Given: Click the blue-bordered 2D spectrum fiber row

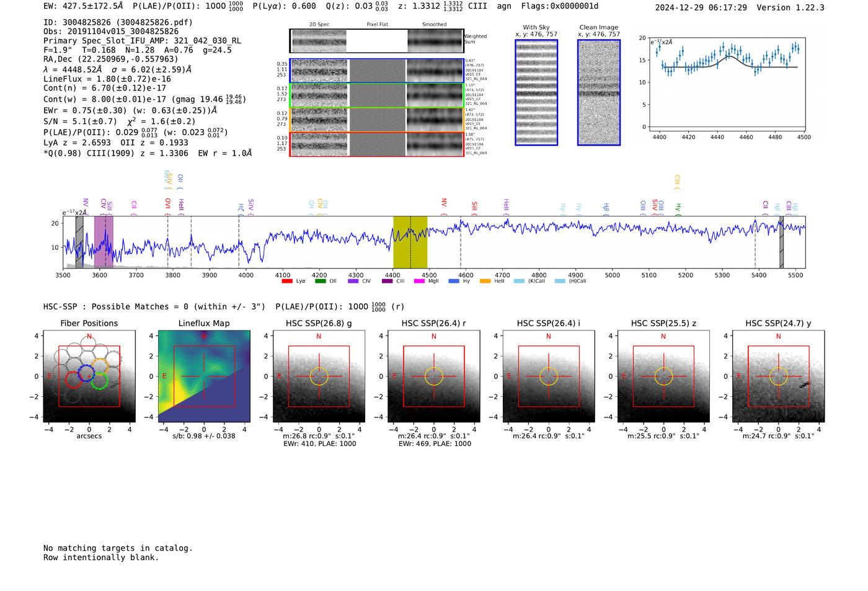Looking at the screenshot, I should pyautogui.click(x=377, y=71).
